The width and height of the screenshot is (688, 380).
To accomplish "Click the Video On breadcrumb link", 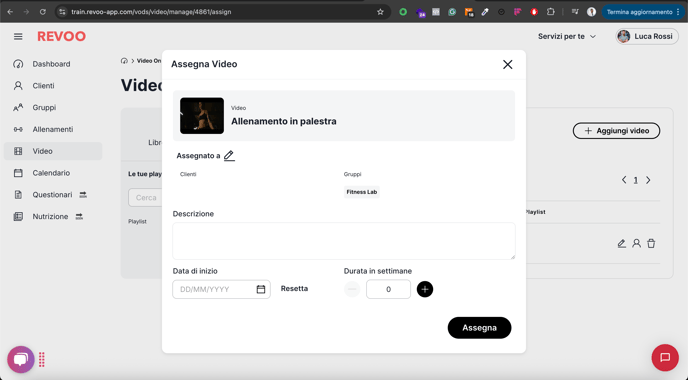I will coord(149,61).
